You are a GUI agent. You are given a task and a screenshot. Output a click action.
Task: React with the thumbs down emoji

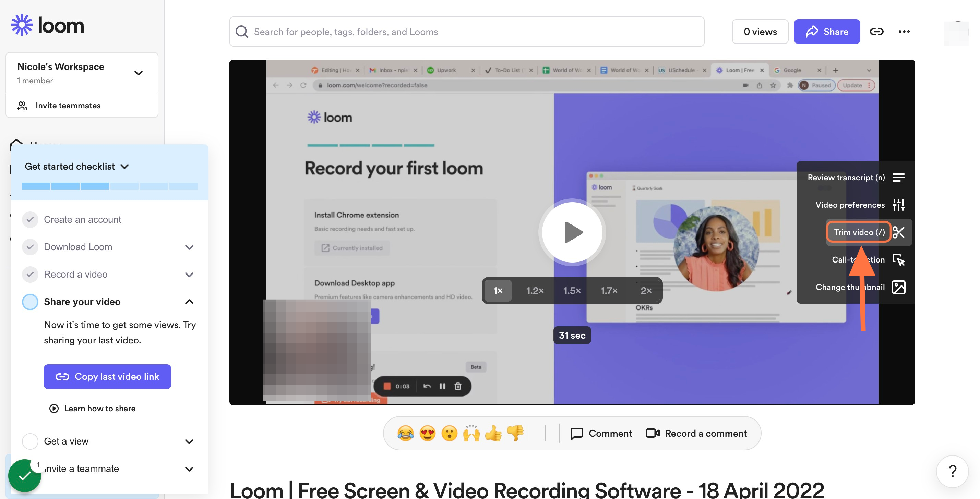pyautogui.click(x=515, y=433)
